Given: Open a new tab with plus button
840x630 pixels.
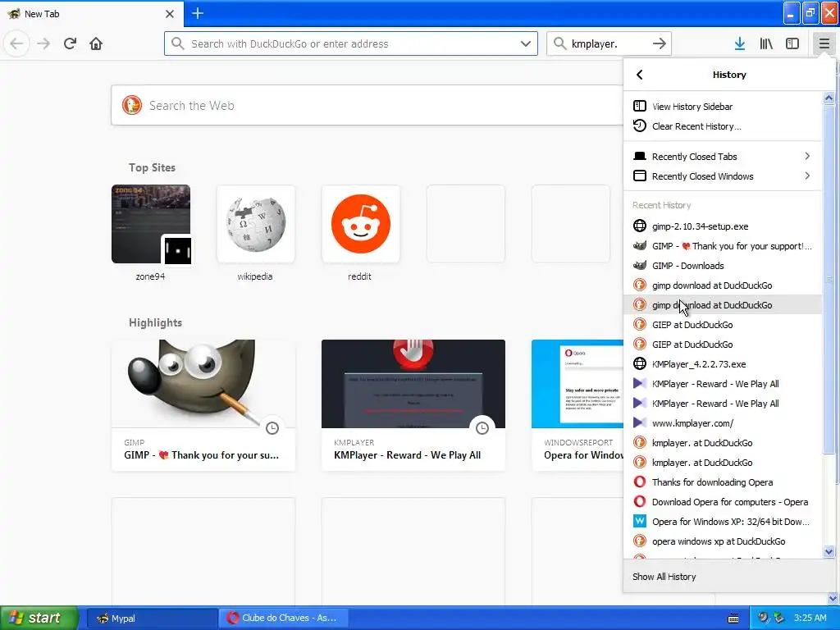Looking at the screenshot, I should (x=198, y=13).
